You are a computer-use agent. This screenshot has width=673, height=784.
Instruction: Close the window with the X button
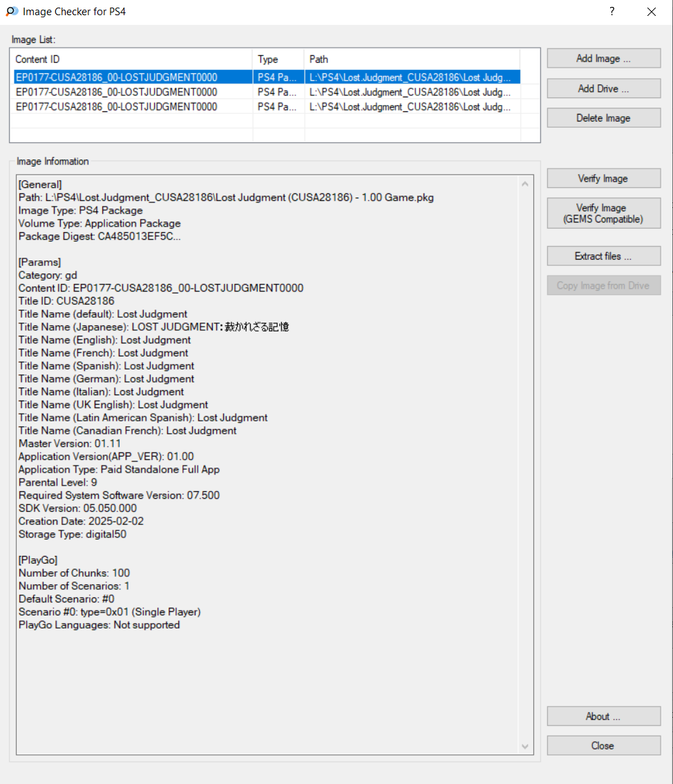click(651, 12)
